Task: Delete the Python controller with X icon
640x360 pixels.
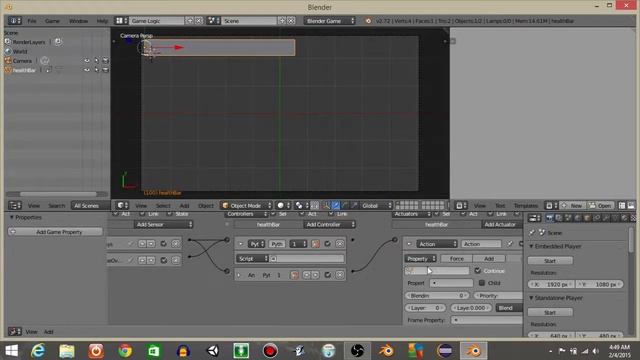Action: click(x=340, y=244)
